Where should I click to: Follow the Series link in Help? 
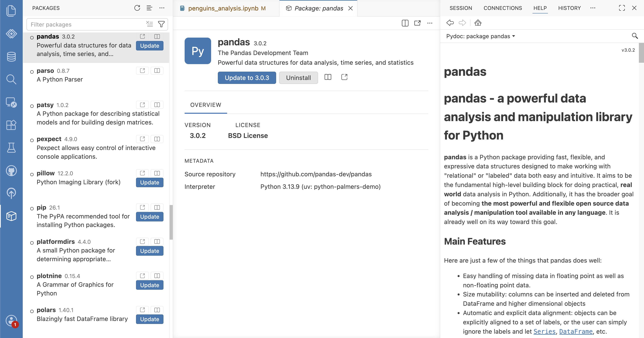544,331
